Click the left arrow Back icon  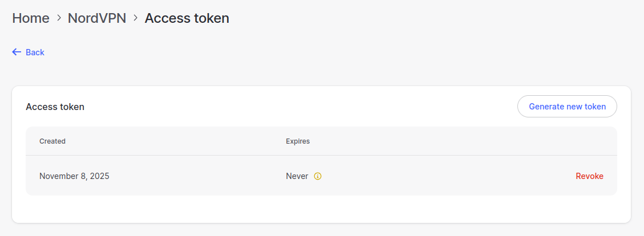click(x=17, y=52)
